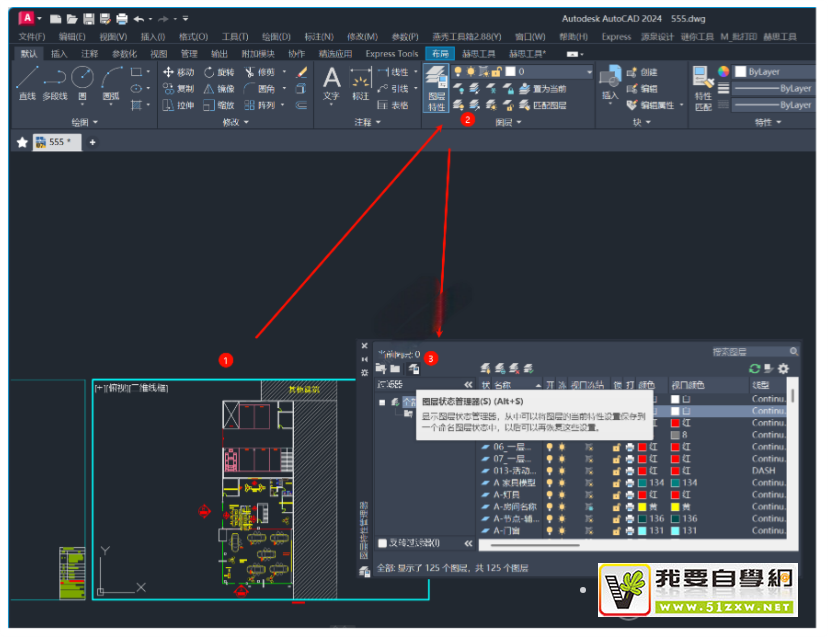This screenshot has height=637, width=828.
Task: Toggle the Invert filter (反转过滤器) checkbox
Action: pos(384,543)
